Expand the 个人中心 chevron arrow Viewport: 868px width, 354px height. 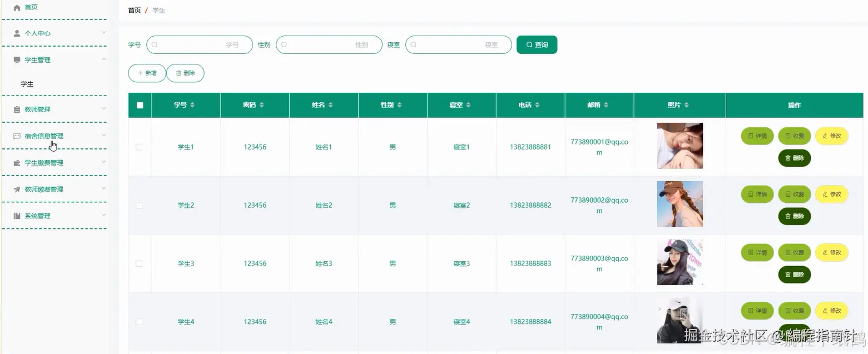(x=103, y=33)
